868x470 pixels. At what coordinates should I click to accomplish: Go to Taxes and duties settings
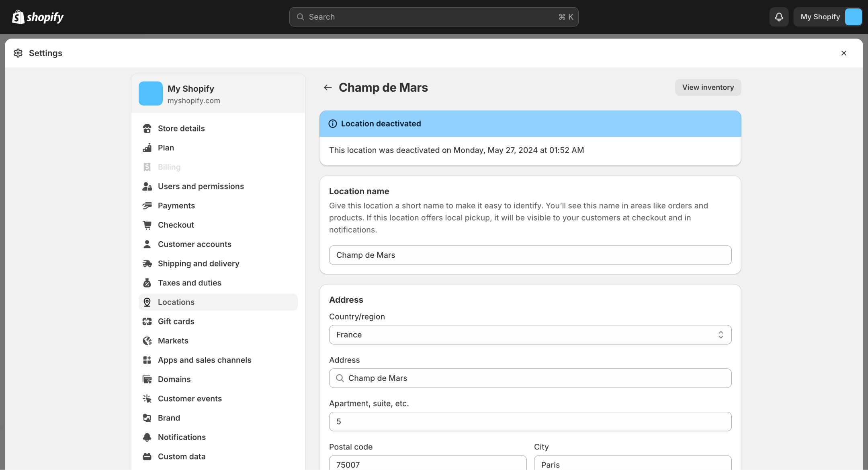tap(189, 283)
